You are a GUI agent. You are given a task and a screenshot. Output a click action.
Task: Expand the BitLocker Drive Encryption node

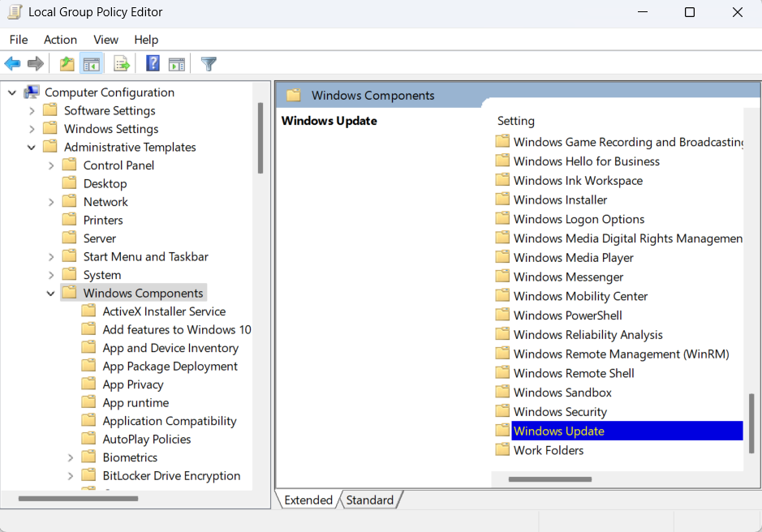pos(70,476)
